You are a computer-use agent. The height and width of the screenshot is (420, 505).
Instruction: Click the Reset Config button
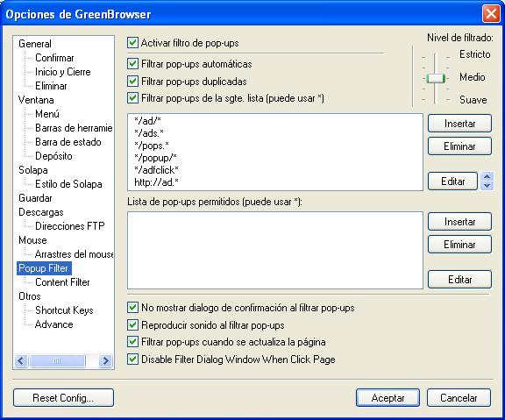pos(63,398)
